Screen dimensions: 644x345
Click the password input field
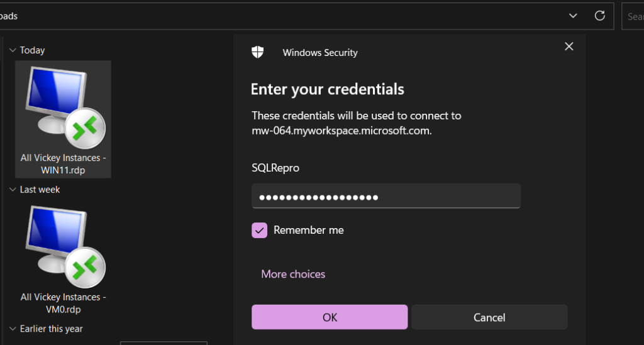[386, 196]
